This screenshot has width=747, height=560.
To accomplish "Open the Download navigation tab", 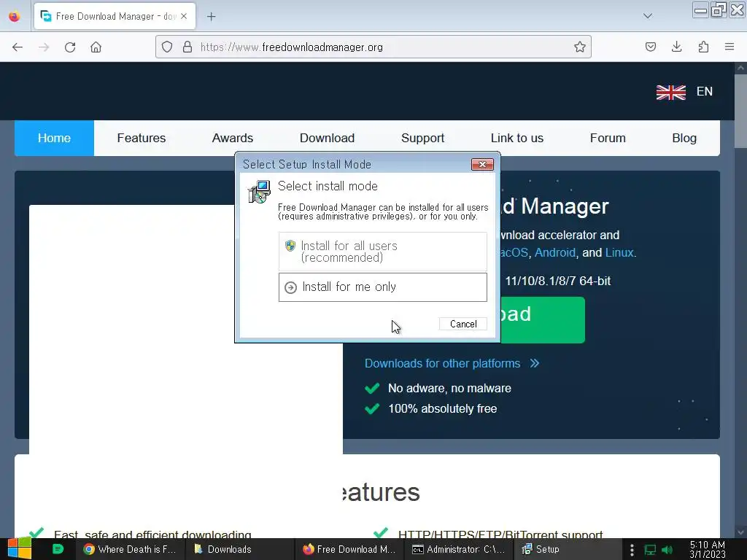I will 328,138.
